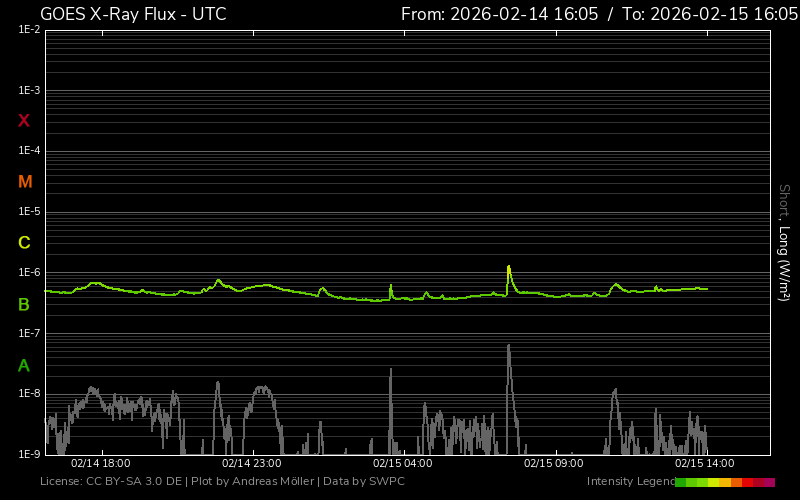Click the tallest green flux peak
Screen dimensions: 800x500
(x=509, y=268)
